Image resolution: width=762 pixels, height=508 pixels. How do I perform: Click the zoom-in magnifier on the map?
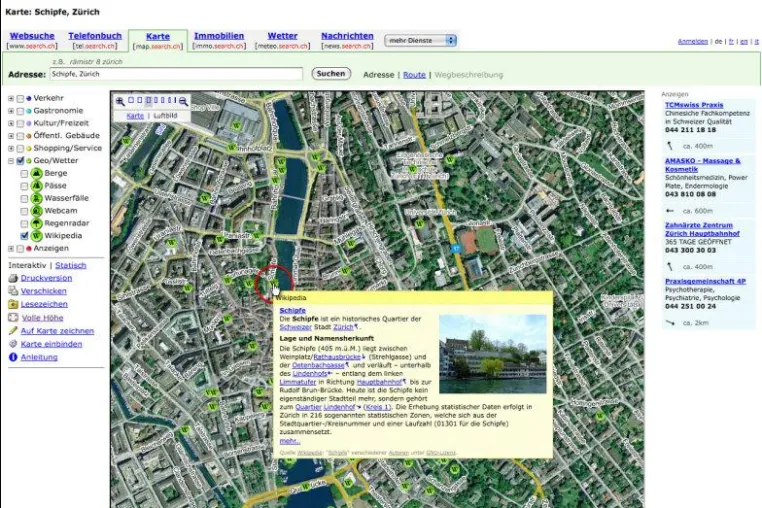120,101
